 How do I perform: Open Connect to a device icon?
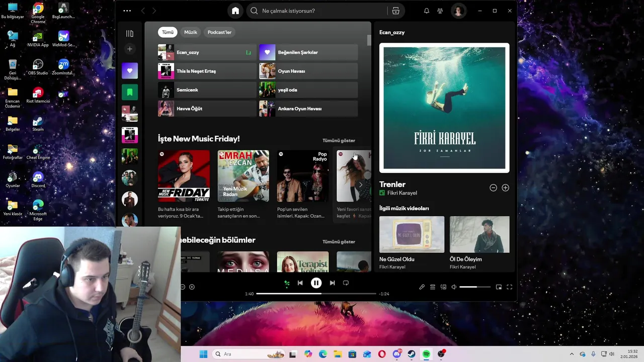point(443,287)
